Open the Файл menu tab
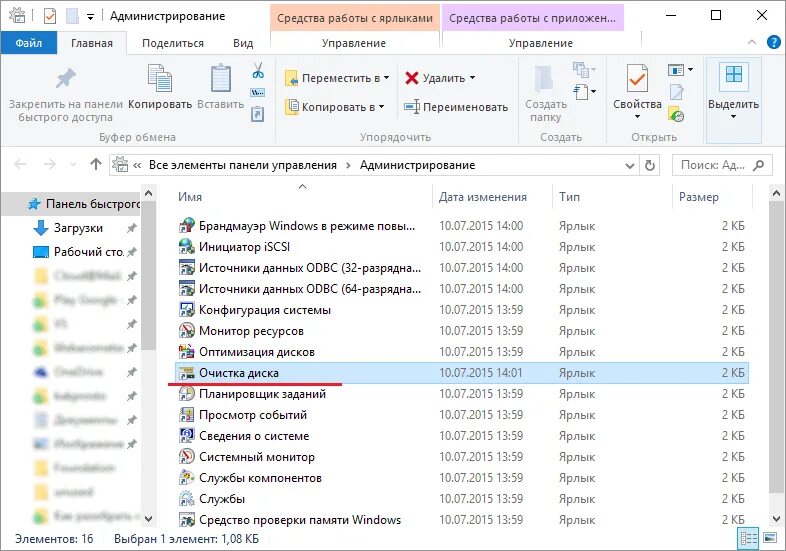 point(29,43)
